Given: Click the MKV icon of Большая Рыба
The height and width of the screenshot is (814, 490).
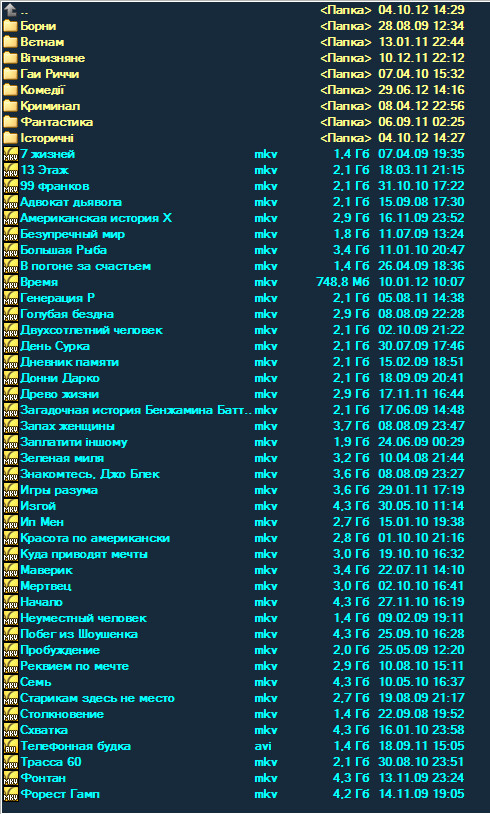Looking at the screenshot, I should (x=10, y=251).
